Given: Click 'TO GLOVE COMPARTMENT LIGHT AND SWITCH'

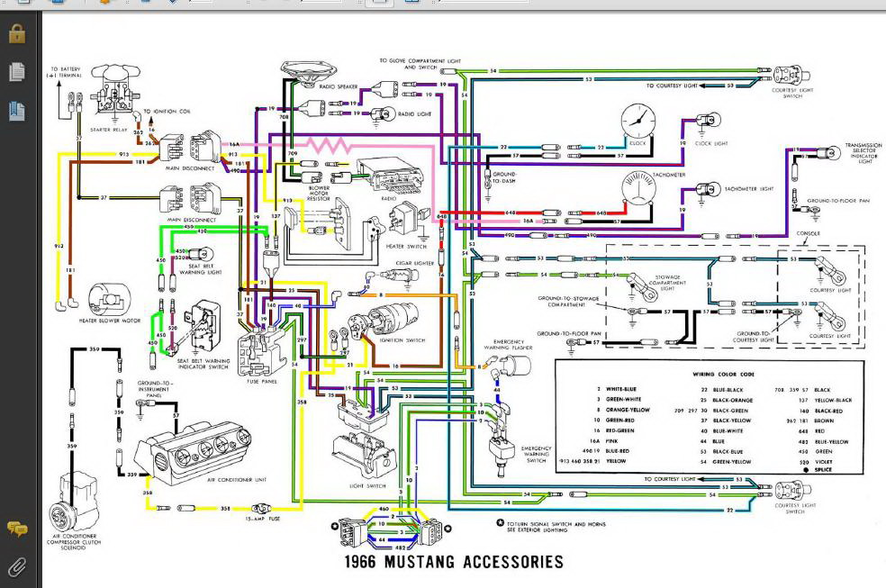Looking at the screenshot, I should [x=420, y=64].
